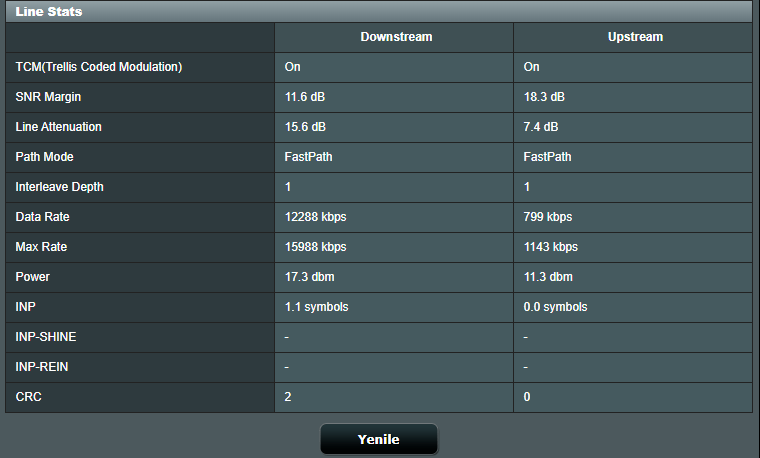Click the 11.6 dB downstream SNR value
Image resolution: width=760 pixels, height=458 pixels.
pyautogui.click(x=305, y=97)
